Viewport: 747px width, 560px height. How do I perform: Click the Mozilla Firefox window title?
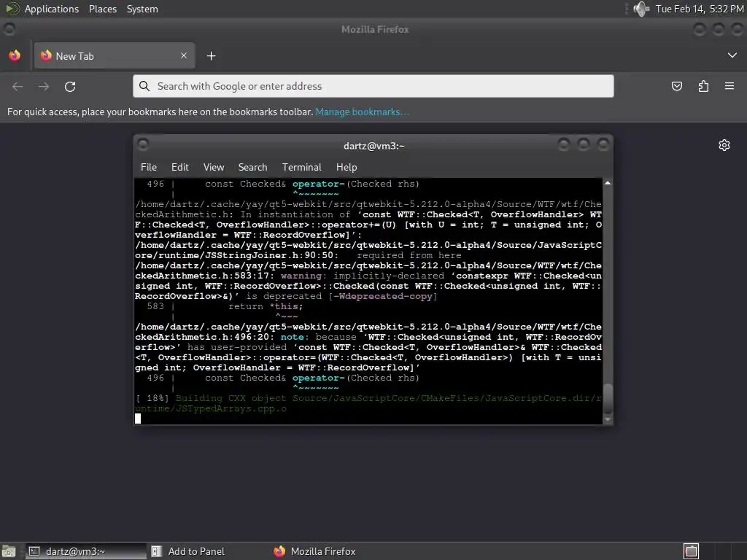point(375,29)
